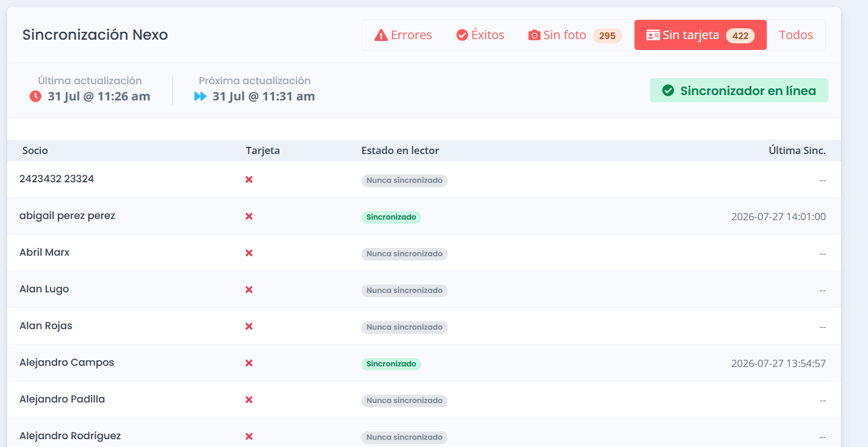
Task: Click the 422 count badge
Action: 740,35
